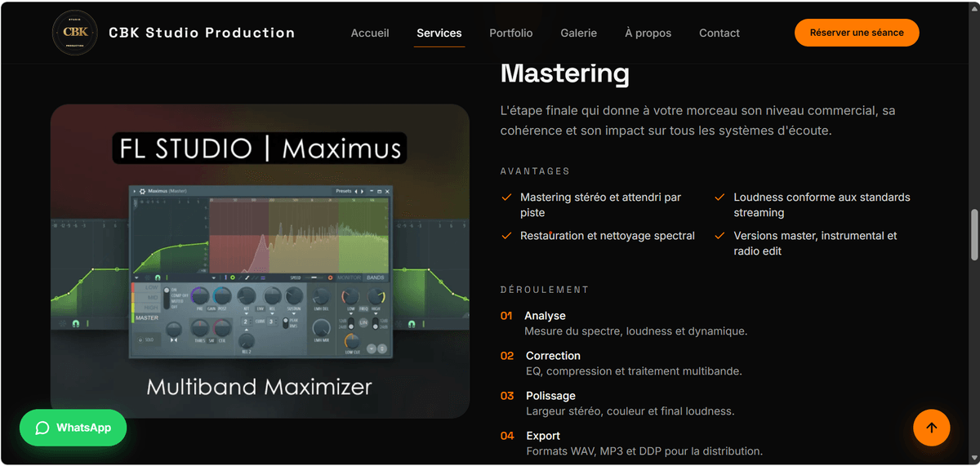Click "Mastering stéréo et attendri par piste"
The height and width of the screenshot is (466, 980).
(600, 205)
